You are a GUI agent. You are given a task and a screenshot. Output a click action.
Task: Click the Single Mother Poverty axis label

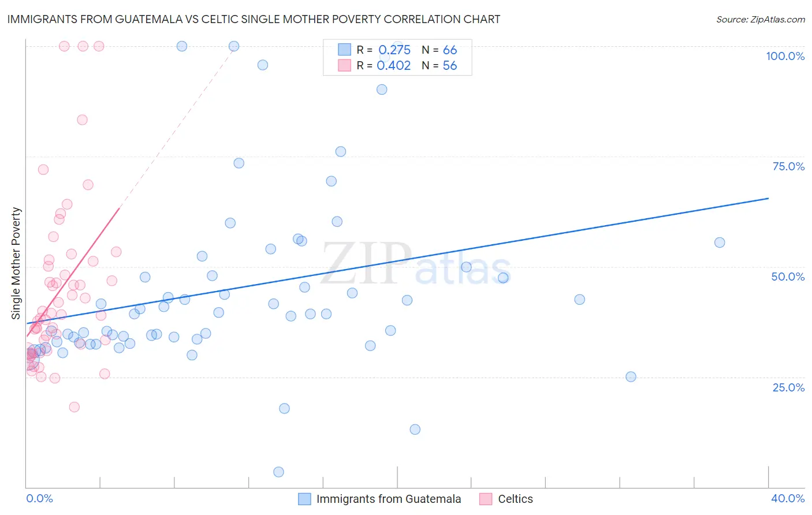click(x=16, y=263)
